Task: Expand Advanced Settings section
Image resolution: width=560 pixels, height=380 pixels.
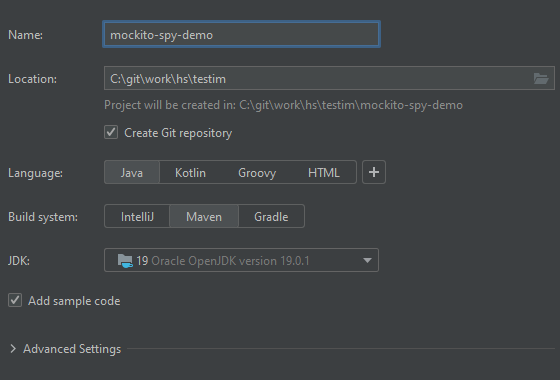Action: tap(13, 349)
